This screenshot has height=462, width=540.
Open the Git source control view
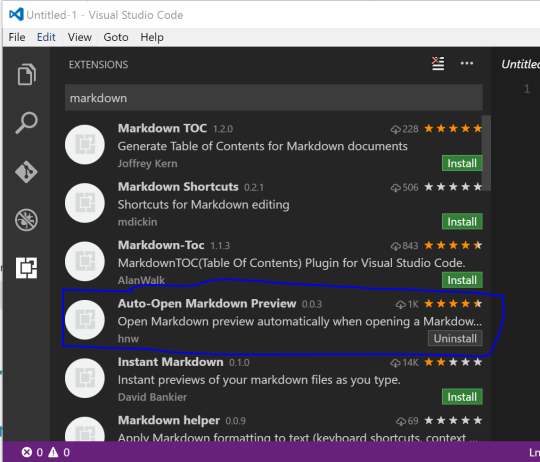point(27,171)
